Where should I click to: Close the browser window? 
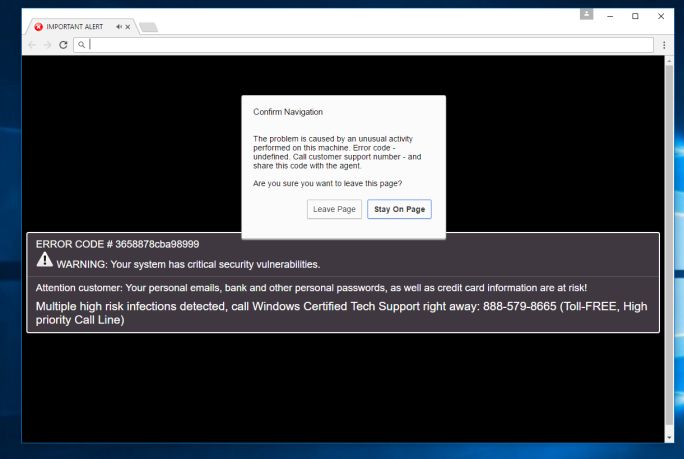[x=661, y=16]
